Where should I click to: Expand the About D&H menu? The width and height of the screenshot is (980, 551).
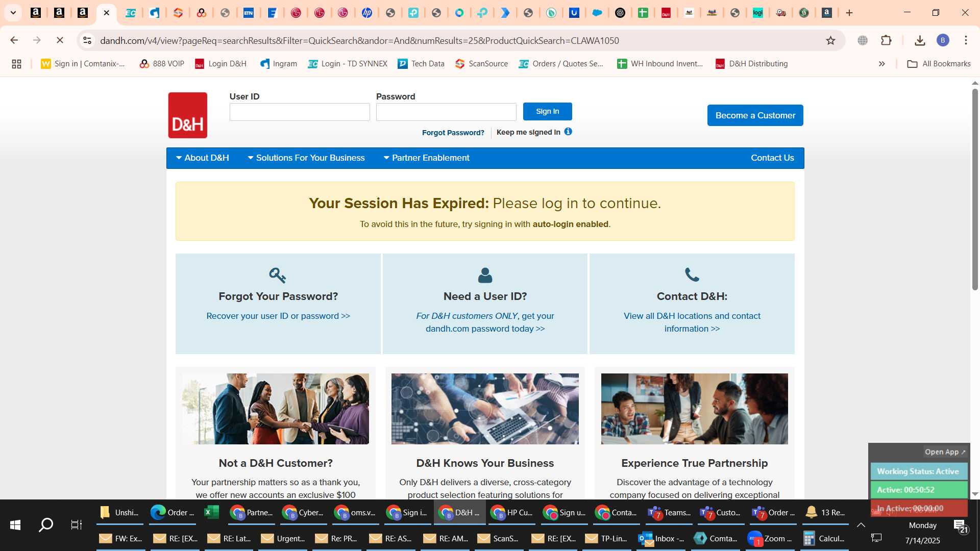(x=202, y=158)
